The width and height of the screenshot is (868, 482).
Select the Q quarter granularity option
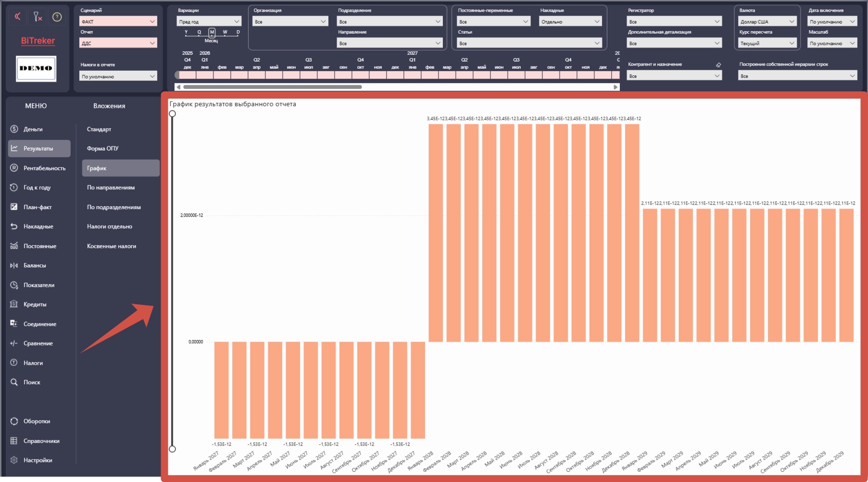pyautogui.click(x=199, y=32)
